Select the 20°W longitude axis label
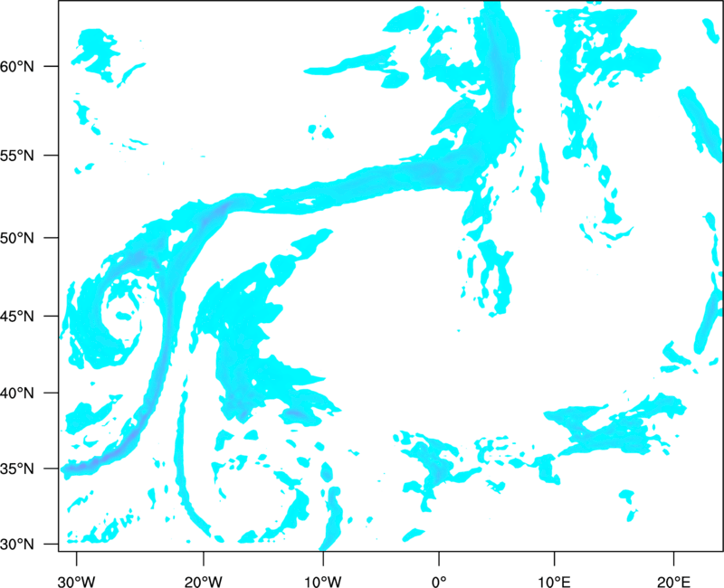The width and height of the screenshot is (724, 588). click(x=203, y=582)
